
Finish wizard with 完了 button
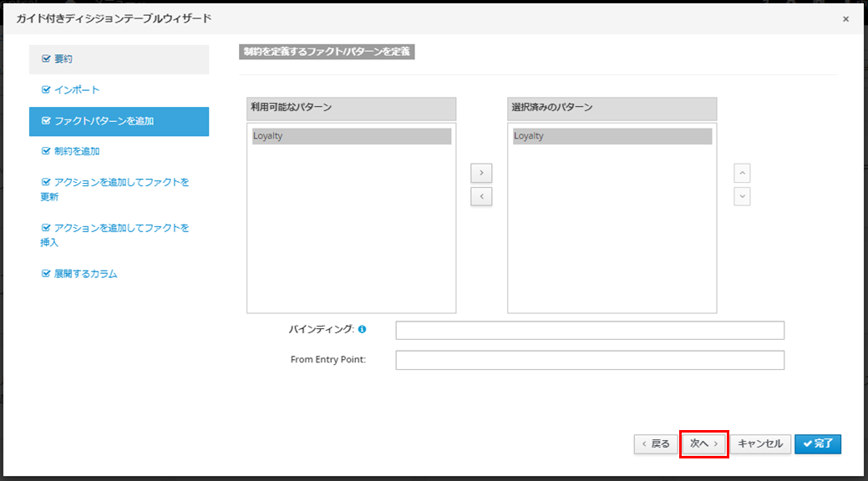[818, 444]
